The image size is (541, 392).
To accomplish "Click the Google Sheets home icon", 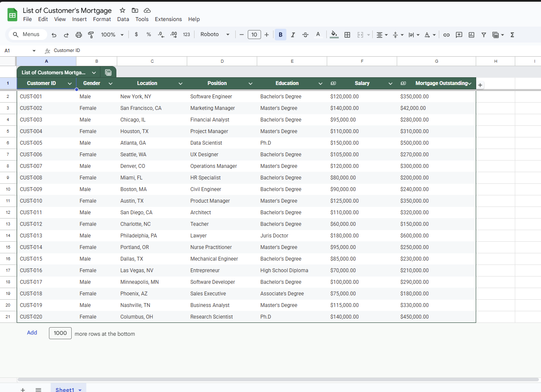I will (12, 15).
